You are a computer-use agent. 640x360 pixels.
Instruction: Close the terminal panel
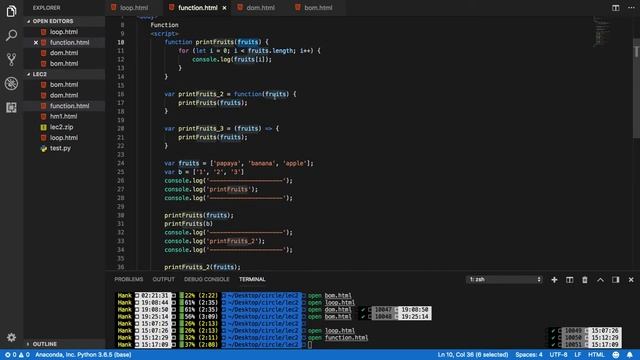click(631, 280)
